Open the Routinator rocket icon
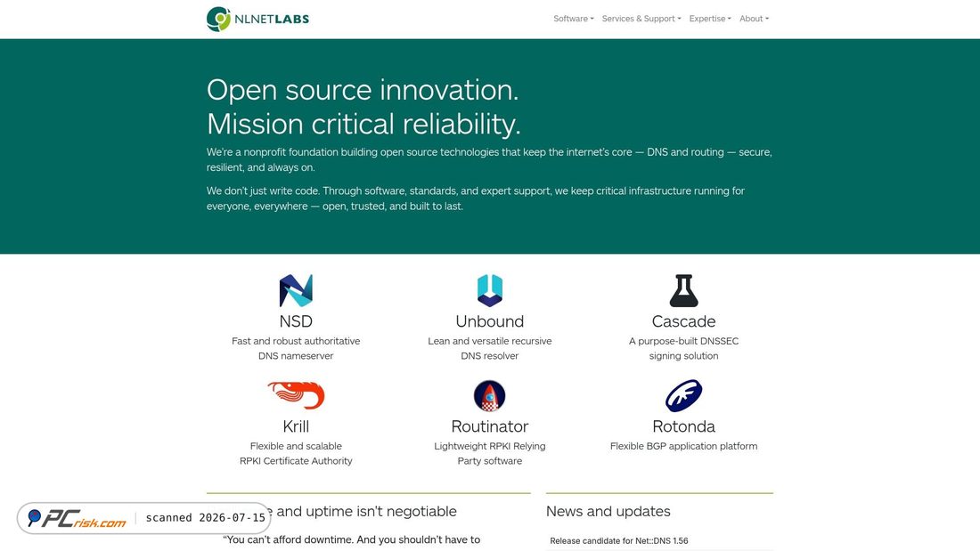The height and width of the screenshot is (551, 980). pos(489,395)
